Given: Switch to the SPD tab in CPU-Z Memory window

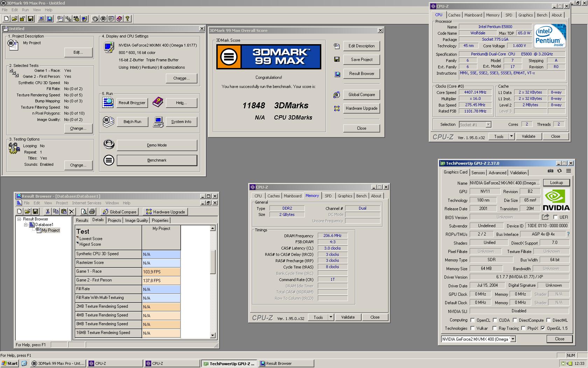Looking at the screenshot, I should (328, 196).
